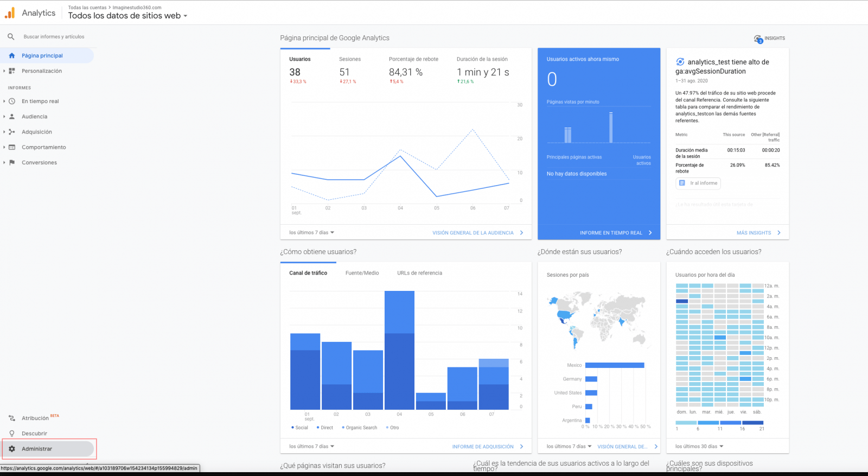Click the arrow after Visión general de la audiencia
Viewport: 868px width, 476px height.
click(x=522, y=233)
